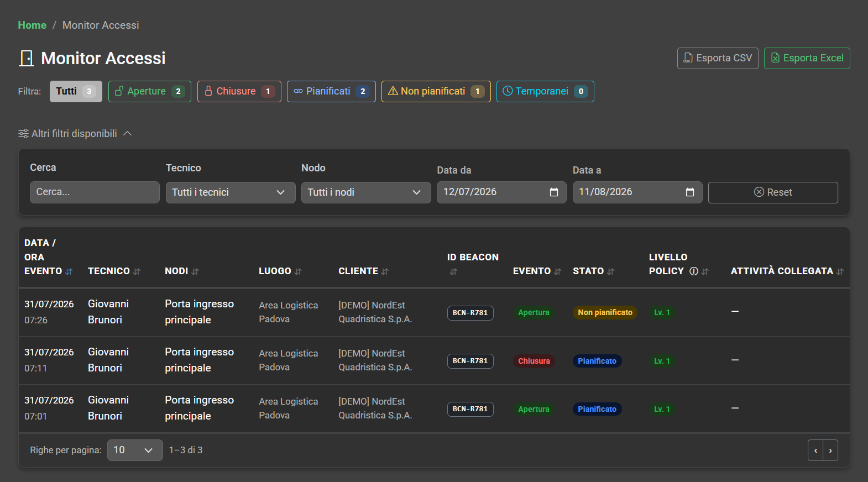
Task: Reset all the filters
Action: [x=773, y=192]
